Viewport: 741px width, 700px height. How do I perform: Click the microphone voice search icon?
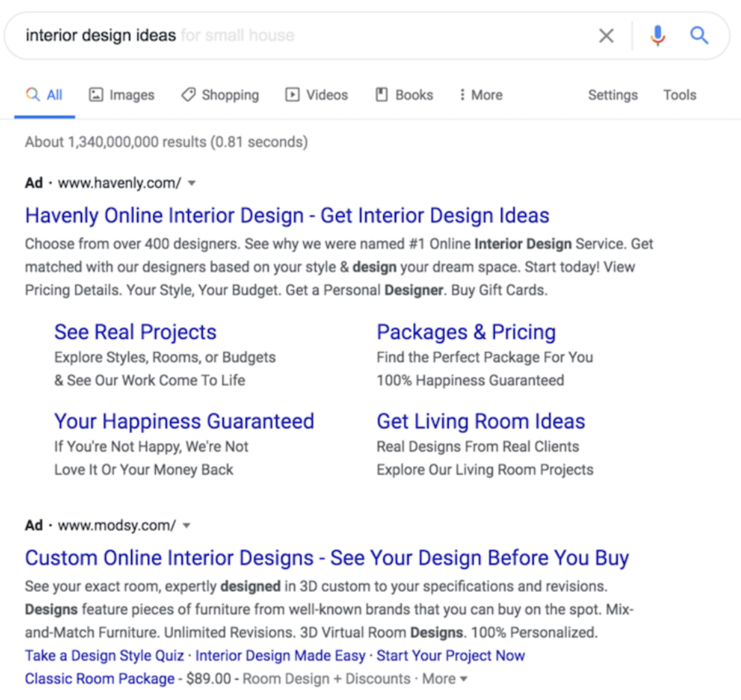(x=658, y=36)
